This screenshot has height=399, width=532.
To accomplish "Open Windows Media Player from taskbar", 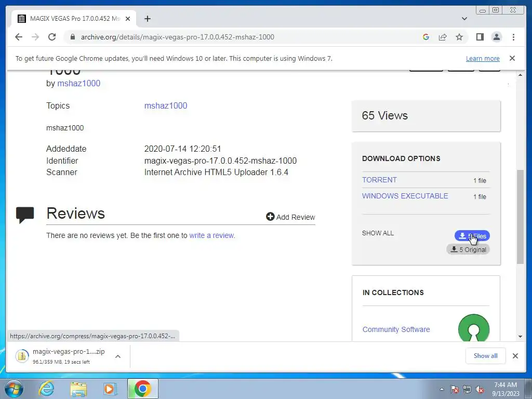I will [110, 389].
